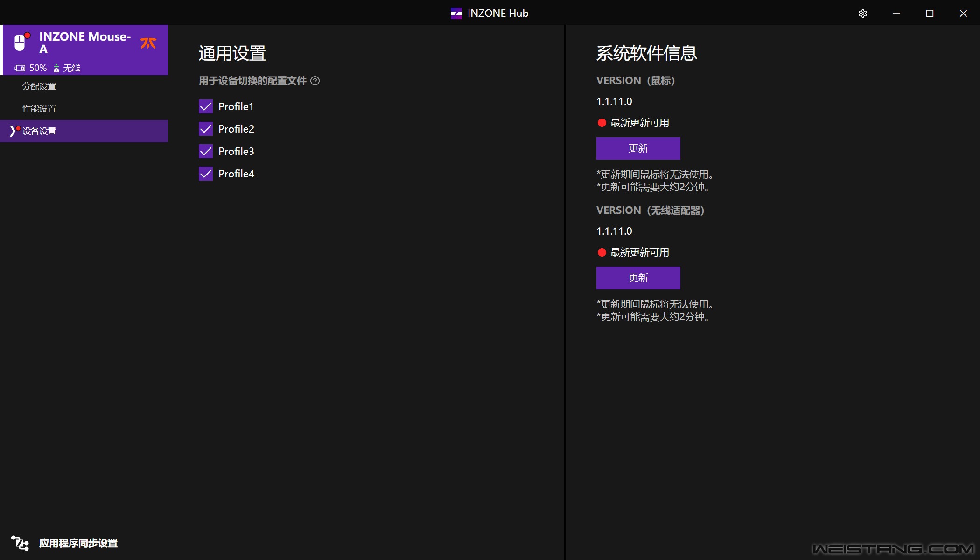Toggle the Profile3 checkbox

click(x=206, y=151)
